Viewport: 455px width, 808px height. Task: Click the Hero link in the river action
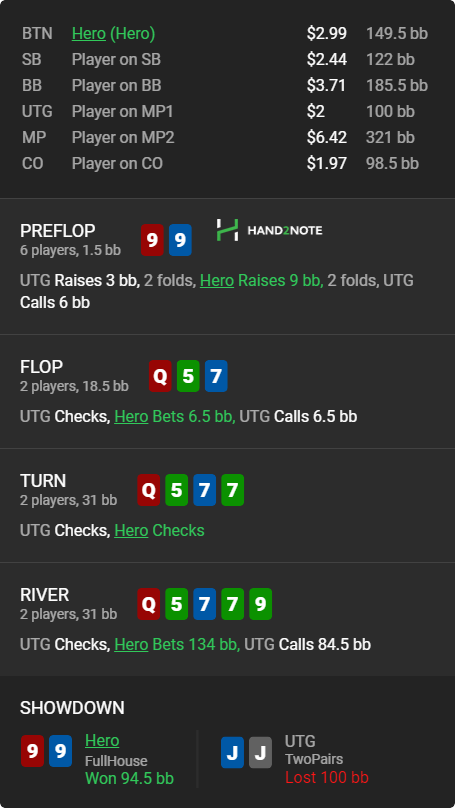(131, 645)
